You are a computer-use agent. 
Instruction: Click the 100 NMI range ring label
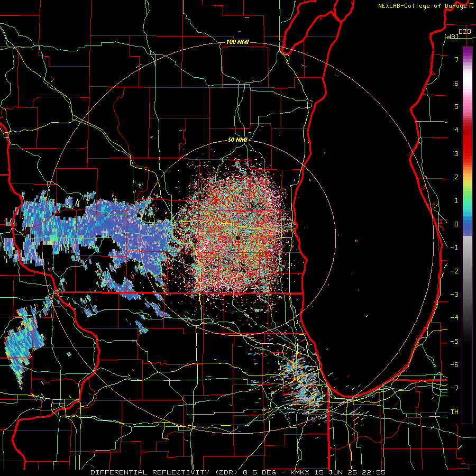pyautogui.click(x=237, y=42)
